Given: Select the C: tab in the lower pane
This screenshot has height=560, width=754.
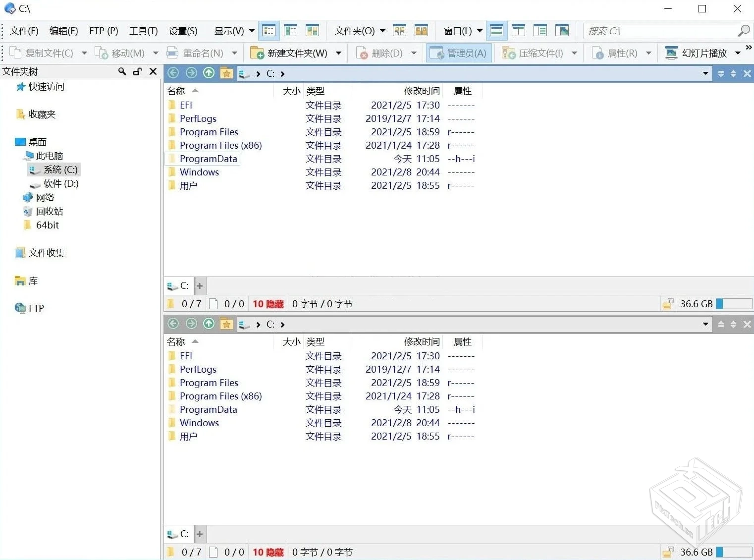Looking at the screenshot, I should [x=179, y=534].
